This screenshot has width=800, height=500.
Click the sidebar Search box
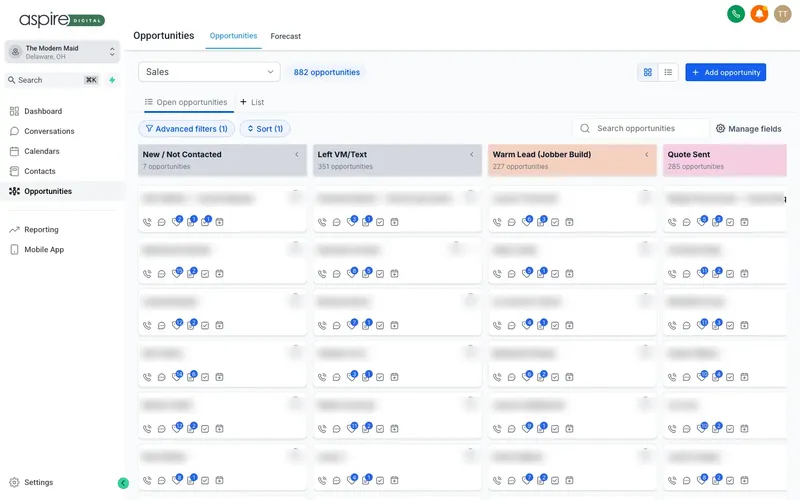53,80
